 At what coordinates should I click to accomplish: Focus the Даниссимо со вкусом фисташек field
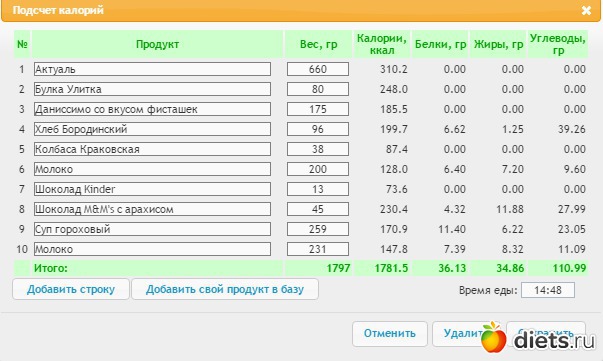[x=152, y=109]
